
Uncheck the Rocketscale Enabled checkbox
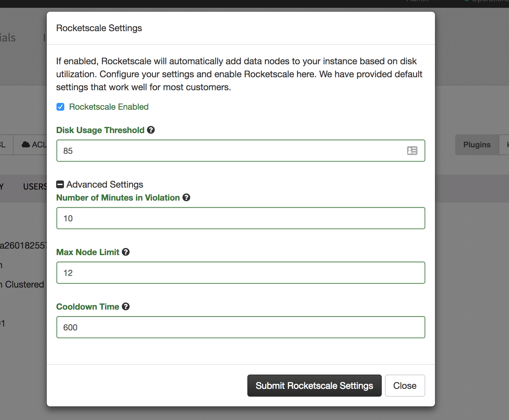(60, 107)
